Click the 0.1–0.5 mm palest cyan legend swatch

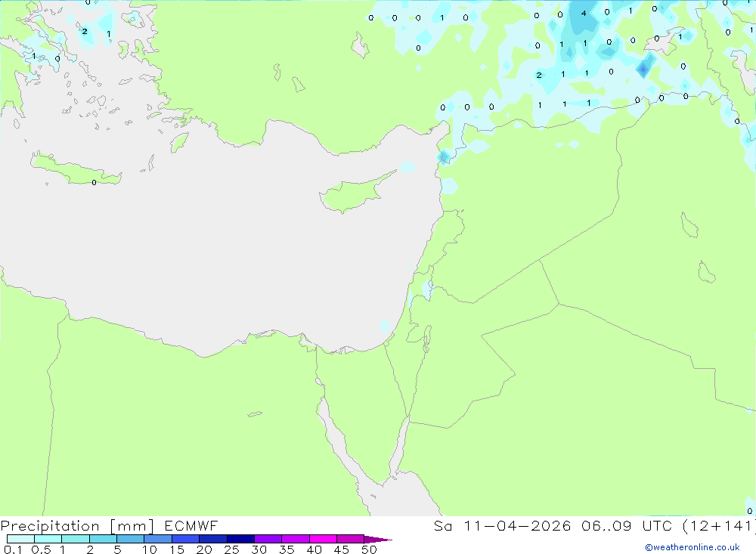click(20, 539)
